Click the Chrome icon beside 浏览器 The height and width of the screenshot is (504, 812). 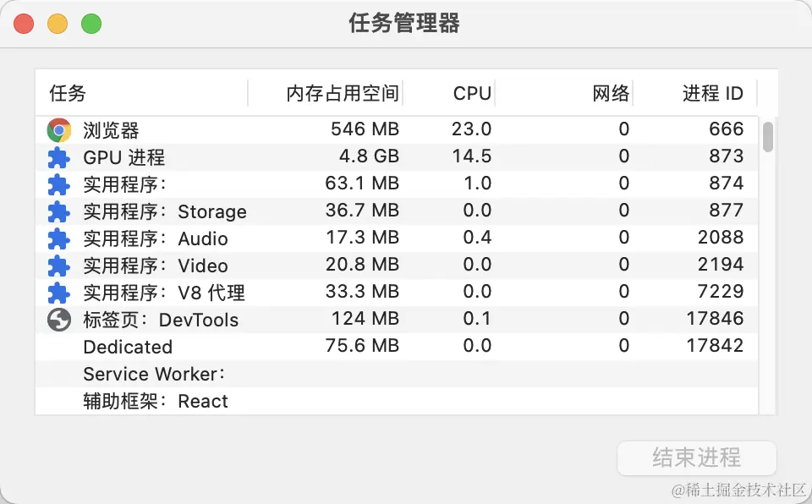coord(59,130)
